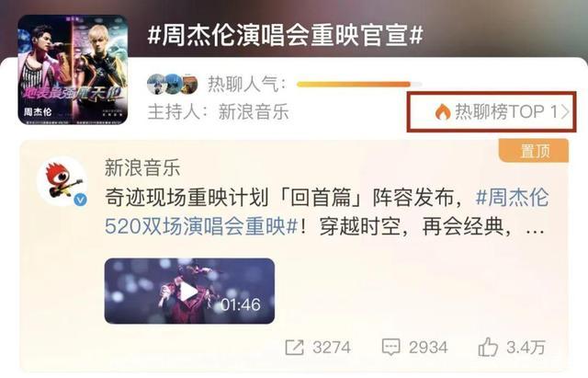Screen dimensions: 588x378
Task: Open the 新浪音乐 mascot avatar
Action: point(62,182)
